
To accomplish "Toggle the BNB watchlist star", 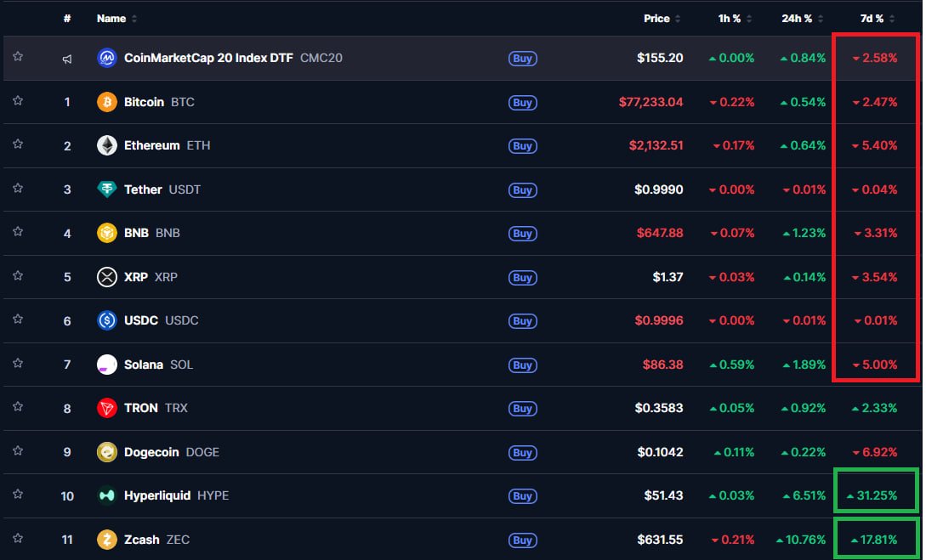I will coord(18,232).
